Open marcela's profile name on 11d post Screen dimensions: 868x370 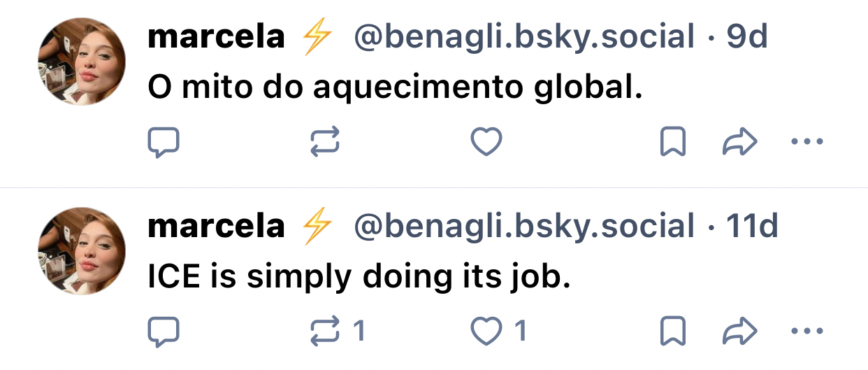click(217, 227)
